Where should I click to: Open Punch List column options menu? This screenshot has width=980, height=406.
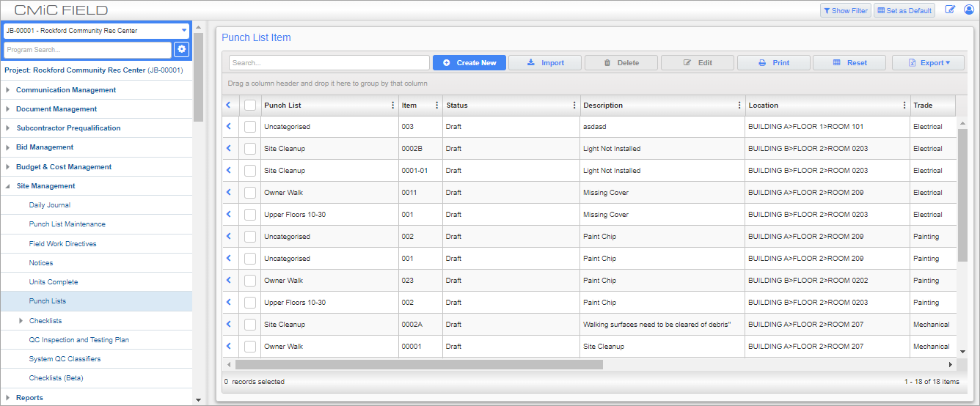392,106
